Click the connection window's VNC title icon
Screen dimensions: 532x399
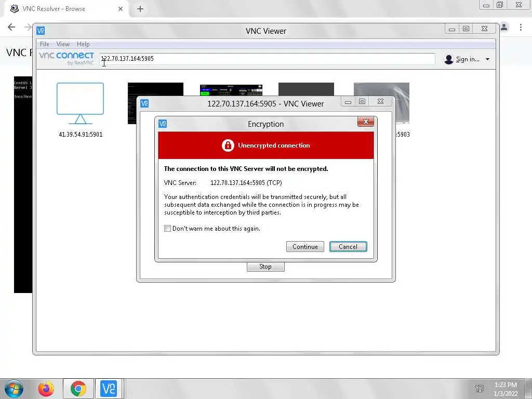tap(144, 103)
